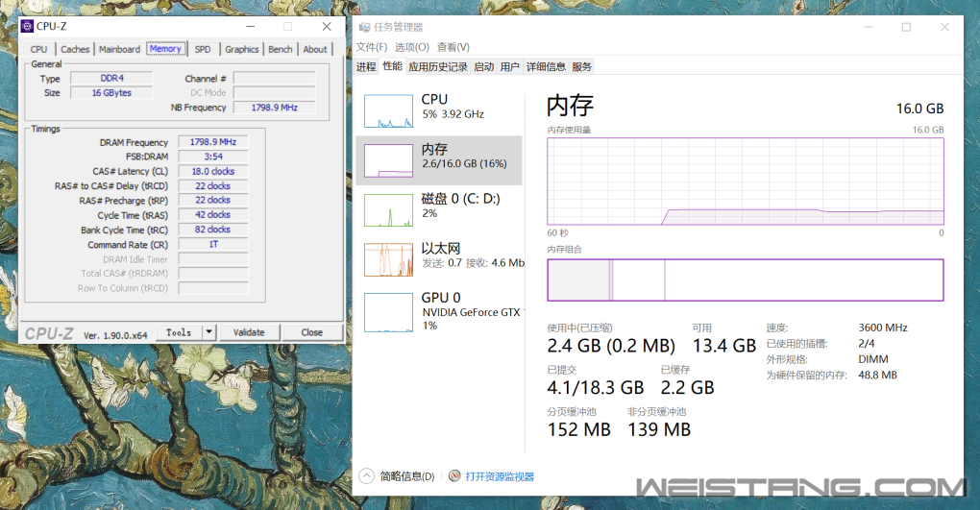
Task: Select the 磁盘 0 disk graph thumbnail
Action: (388, 210)
